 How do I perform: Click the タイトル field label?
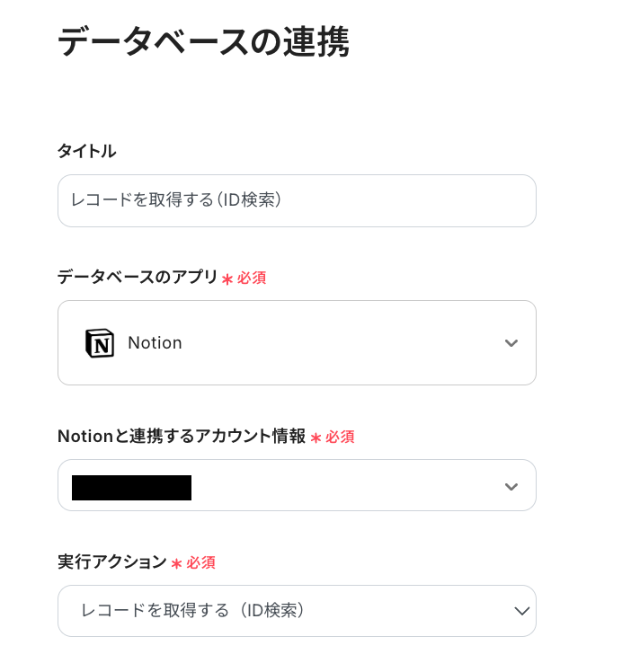(x=86, y=151)
